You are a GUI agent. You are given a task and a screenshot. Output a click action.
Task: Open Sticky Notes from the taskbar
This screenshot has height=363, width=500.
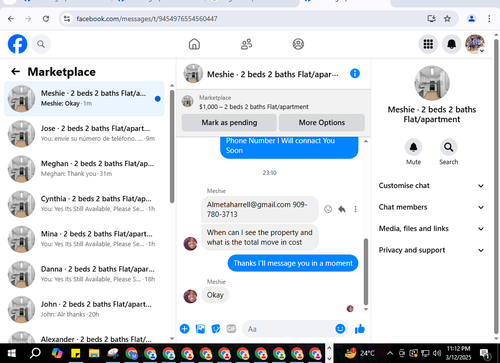click(x=76, y=353)
